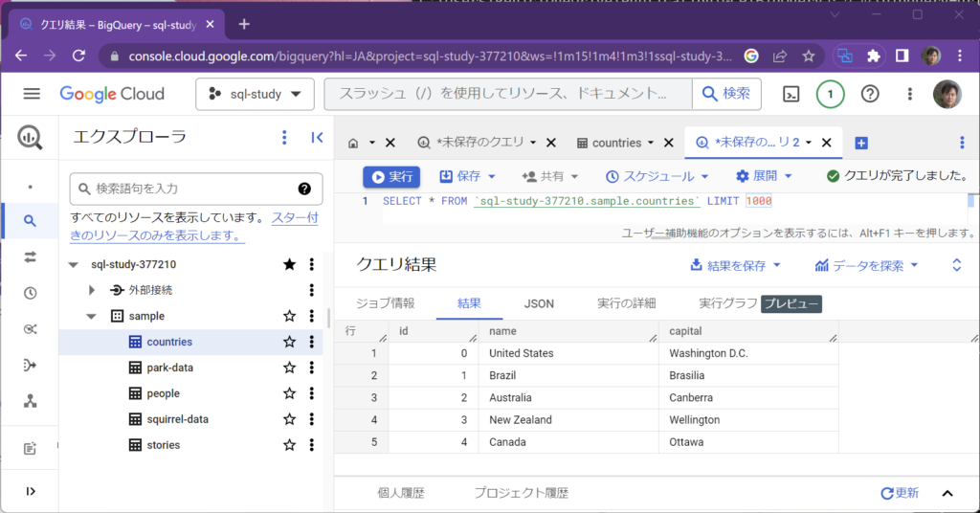The image size is (980, 513).
Task: Open actions menu for the stories table
Action: (x=312, y=445)
